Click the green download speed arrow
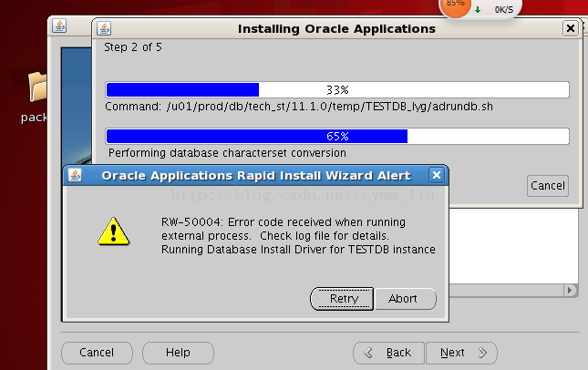 pos(478,10)
